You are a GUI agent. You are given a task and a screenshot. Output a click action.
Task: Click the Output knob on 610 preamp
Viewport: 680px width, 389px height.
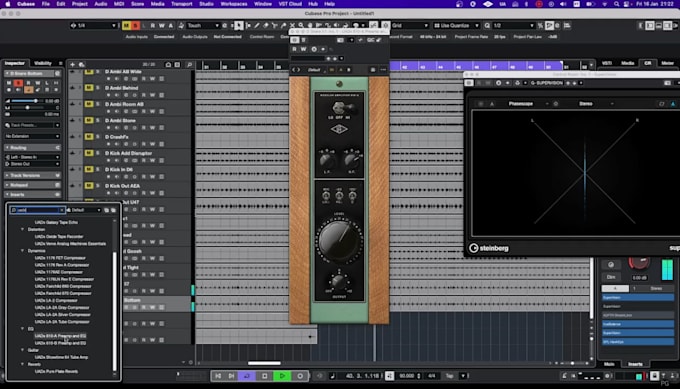tap(339, 282)
